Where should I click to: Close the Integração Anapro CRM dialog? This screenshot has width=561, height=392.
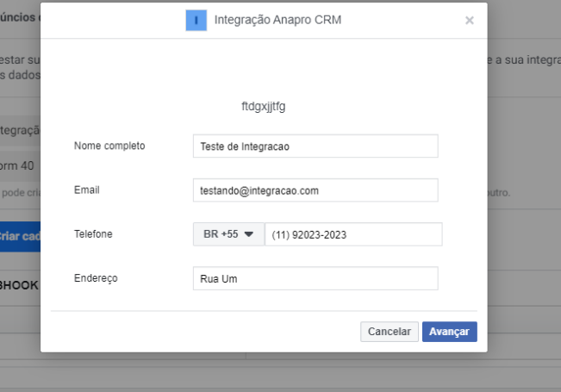(x=470, y=21)
